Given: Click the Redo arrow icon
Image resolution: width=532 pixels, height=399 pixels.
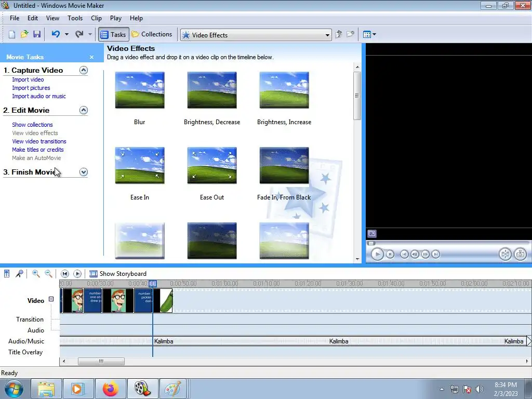Looking at the screenshot, I should pos(79,34).
